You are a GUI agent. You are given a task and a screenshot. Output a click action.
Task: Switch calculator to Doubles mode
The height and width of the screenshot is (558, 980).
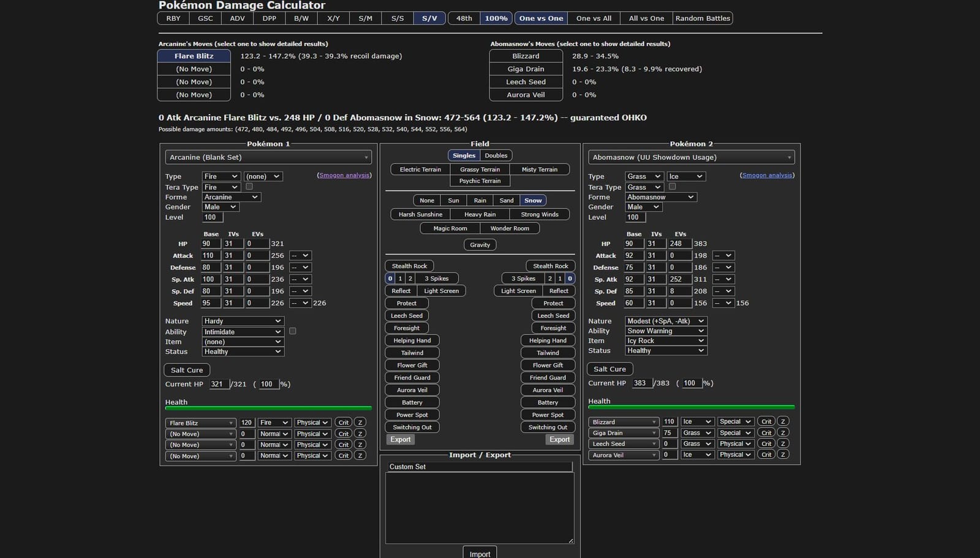click(496, 155)
